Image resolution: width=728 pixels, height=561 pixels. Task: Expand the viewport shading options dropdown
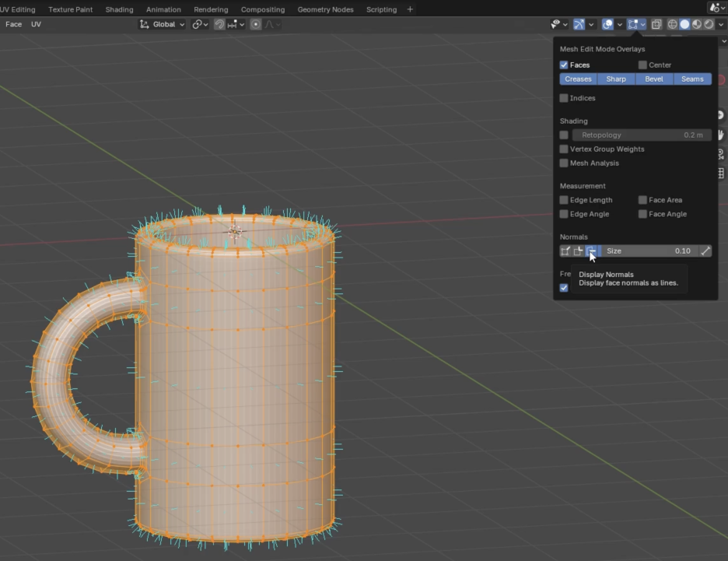tap(721, 24)
